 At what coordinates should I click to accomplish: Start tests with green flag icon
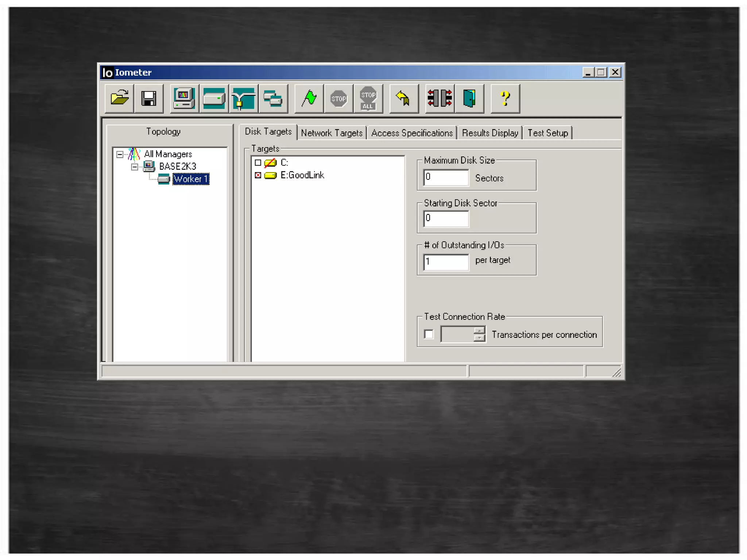tap(309, 98)
